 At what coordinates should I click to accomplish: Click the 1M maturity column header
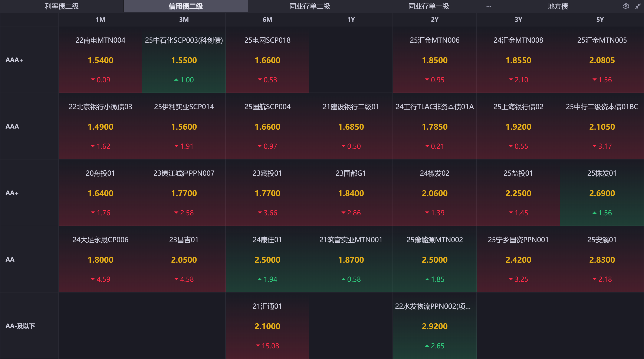100,20
